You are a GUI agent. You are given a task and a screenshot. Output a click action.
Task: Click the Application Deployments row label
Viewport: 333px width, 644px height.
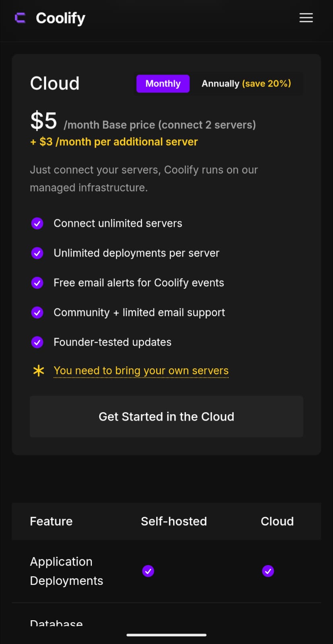tap(66, 571)
